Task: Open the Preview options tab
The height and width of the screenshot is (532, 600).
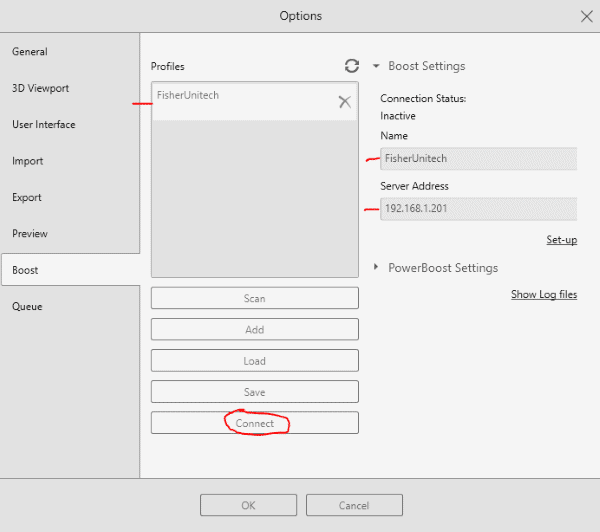Action: coord(70,233)
